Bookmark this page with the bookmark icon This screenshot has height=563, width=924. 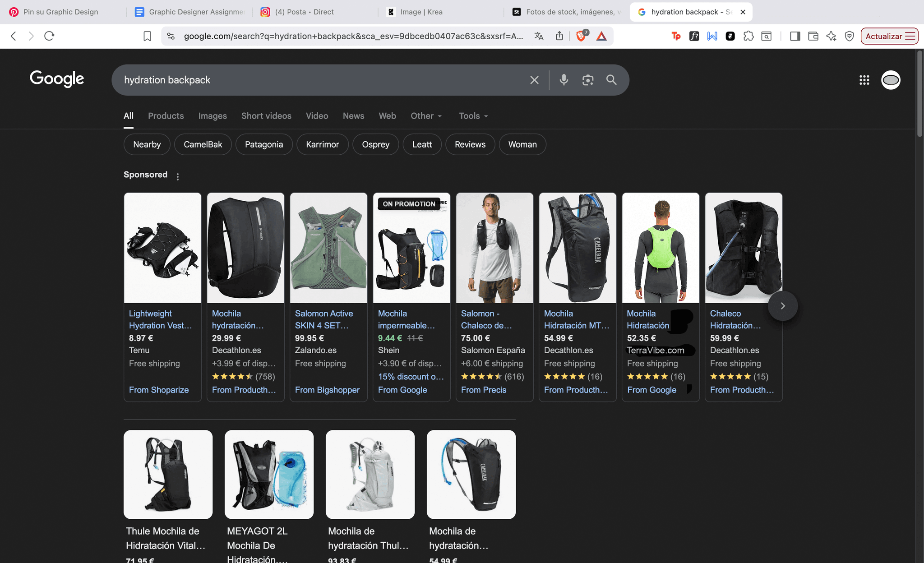pos(147,36)
